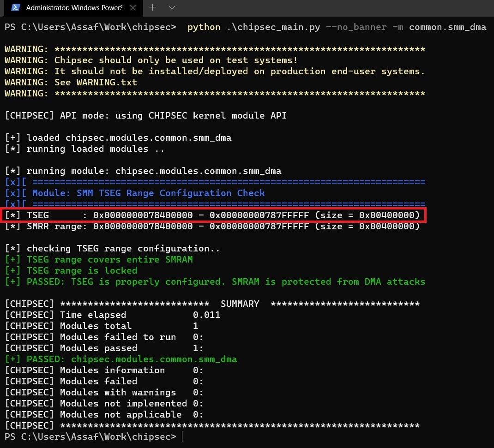Click the "TSEG range covers entire SMRAM" line
Image resolution: width=494 pixels, height=448 pixels.
pyautogui.click(x=109, y=260)
